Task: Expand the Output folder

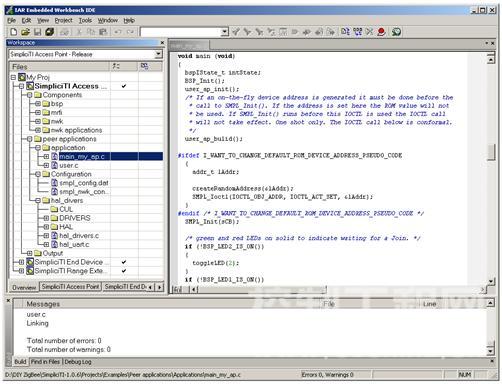Action: click(30, 253)
